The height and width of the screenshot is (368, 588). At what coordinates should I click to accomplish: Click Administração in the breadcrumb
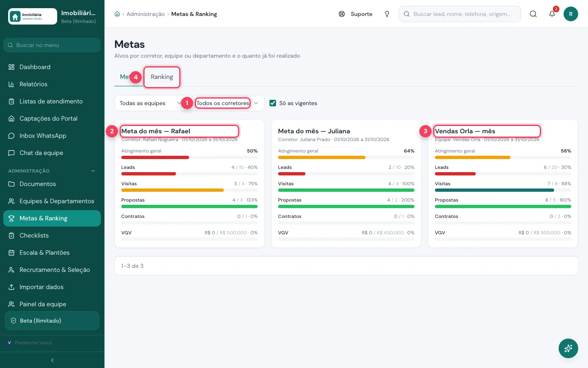click(x=146, y=14)
